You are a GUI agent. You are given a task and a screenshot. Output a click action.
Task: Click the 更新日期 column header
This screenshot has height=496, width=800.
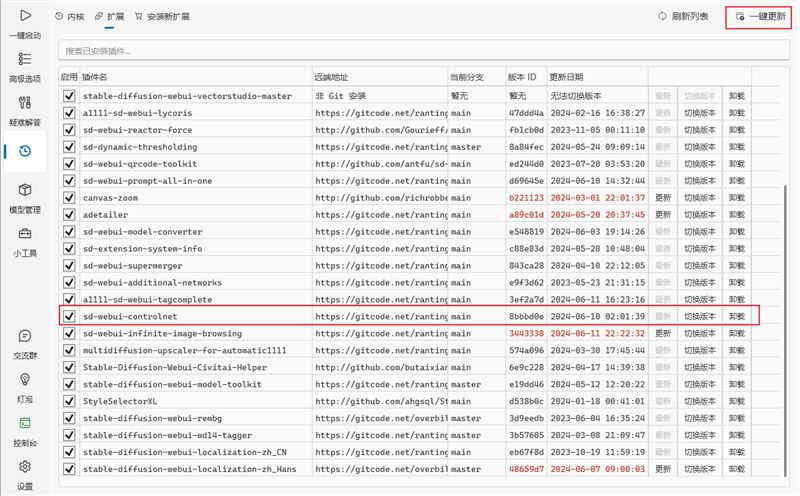(x=566, y=77)
